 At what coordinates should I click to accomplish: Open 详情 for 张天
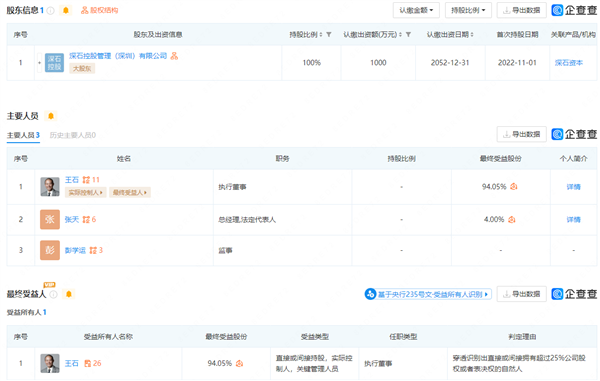(573, 220)
